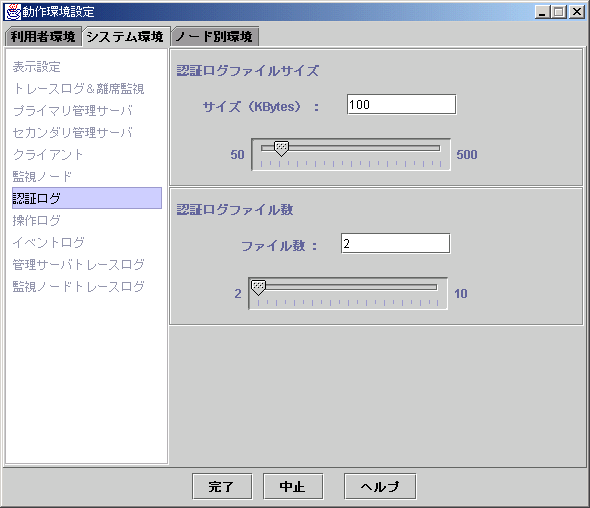Click the 10 maximum file count label
The height and width of the screenshot is (508, 590).
coord(461,294)
